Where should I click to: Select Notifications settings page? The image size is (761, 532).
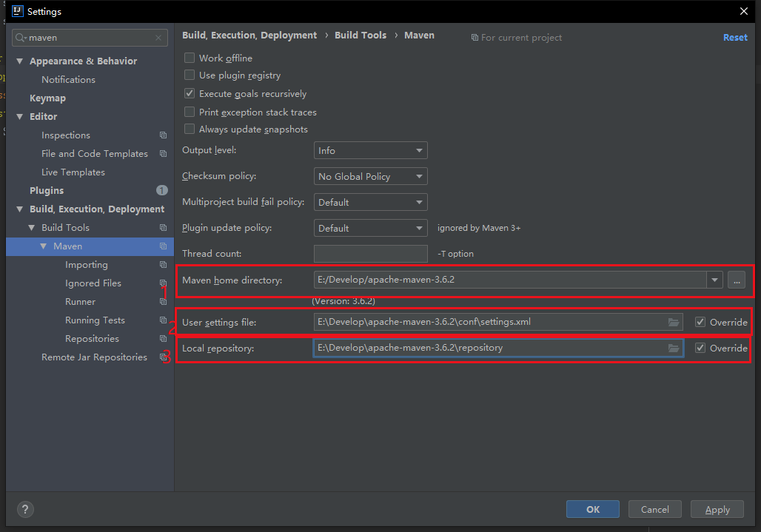pyautogui.click(x=68, y=79)
